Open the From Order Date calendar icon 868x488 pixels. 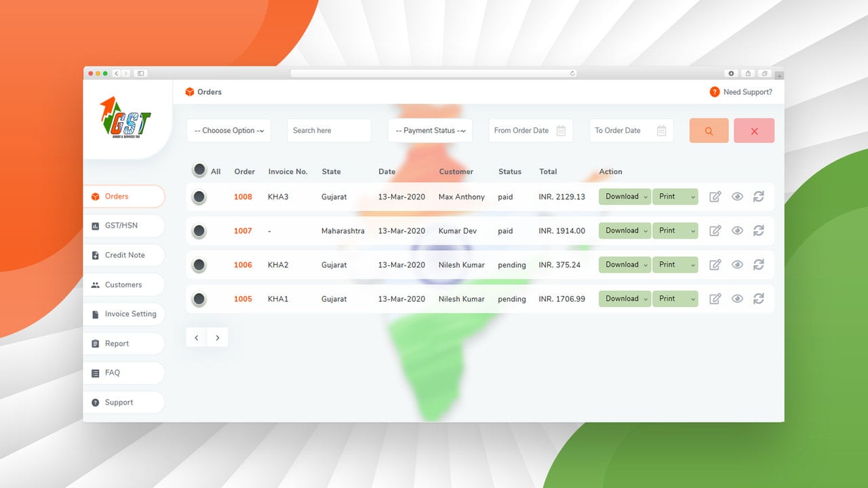561,131
